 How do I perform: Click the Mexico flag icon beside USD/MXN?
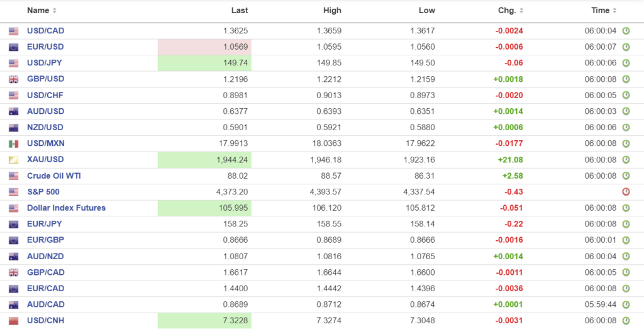13,144
